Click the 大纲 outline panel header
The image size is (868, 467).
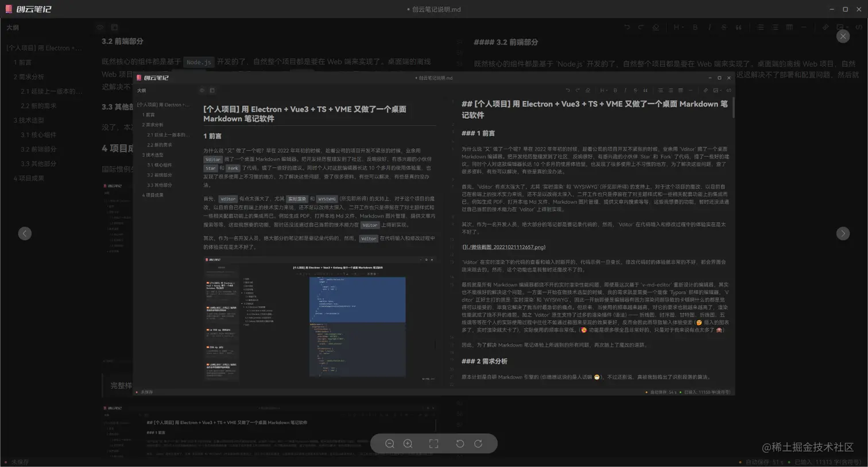13,27
